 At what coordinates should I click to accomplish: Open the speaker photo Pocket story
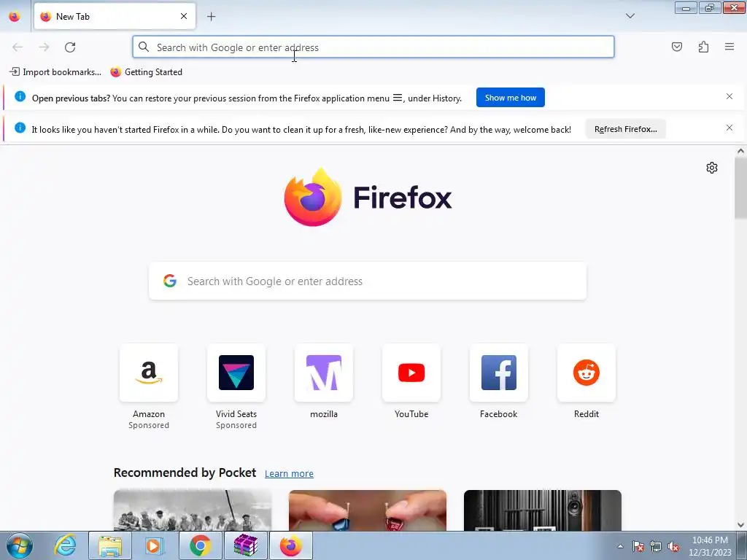(x=543, y=510)
